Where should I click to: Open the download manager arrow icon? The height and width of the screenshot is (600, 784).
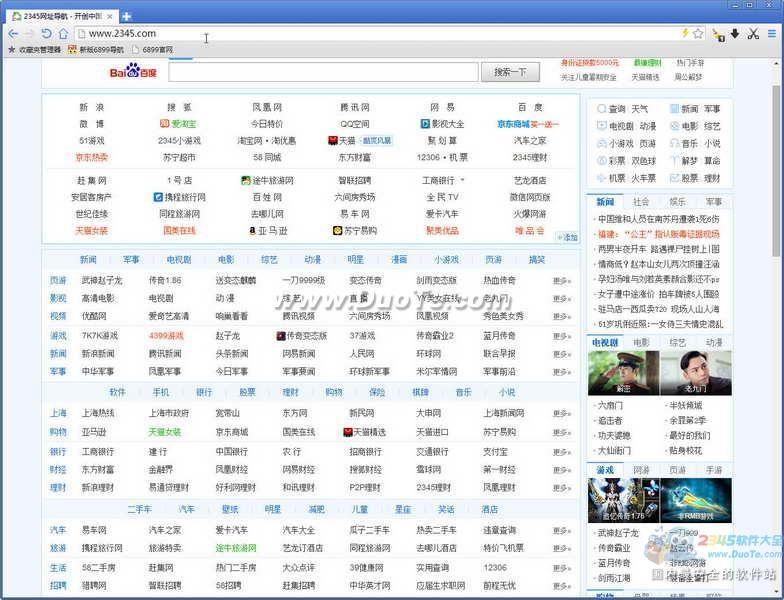click(x=735, y=34)
